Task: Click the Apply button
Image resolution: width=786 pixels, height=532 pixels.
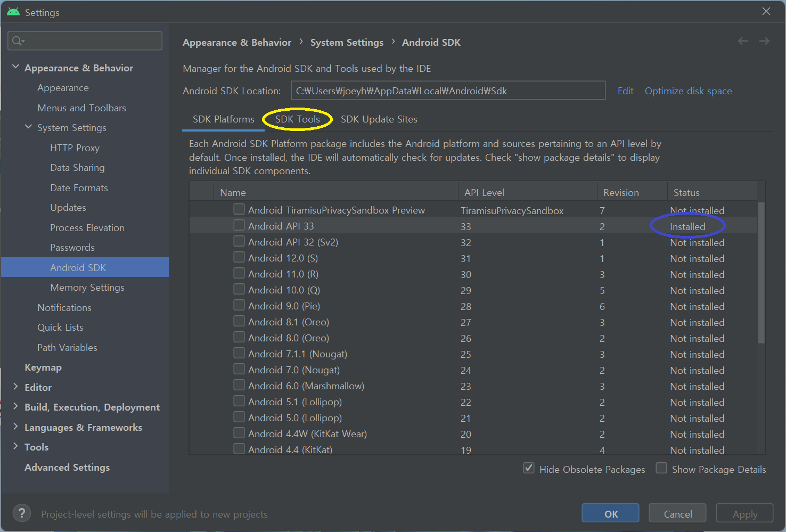Action: pyautogui.click(x=744, y=513)
